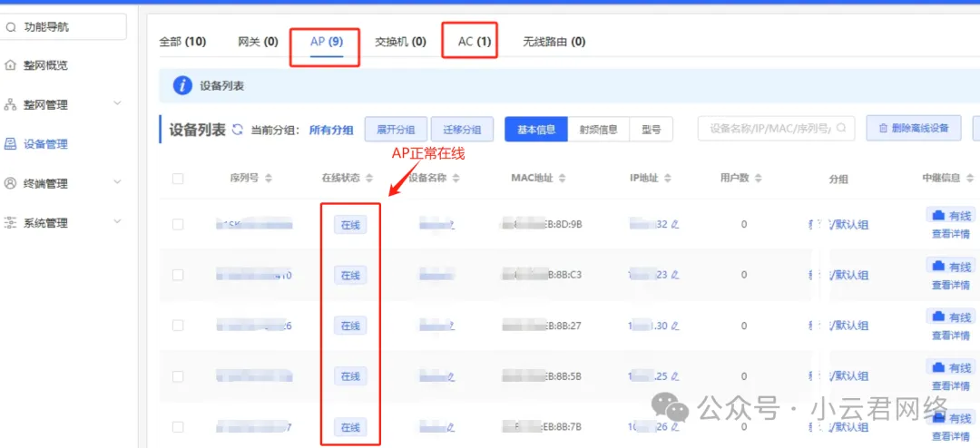Click the search magnifier icon in device search box
980x448 pixels.
coord(842,129)
